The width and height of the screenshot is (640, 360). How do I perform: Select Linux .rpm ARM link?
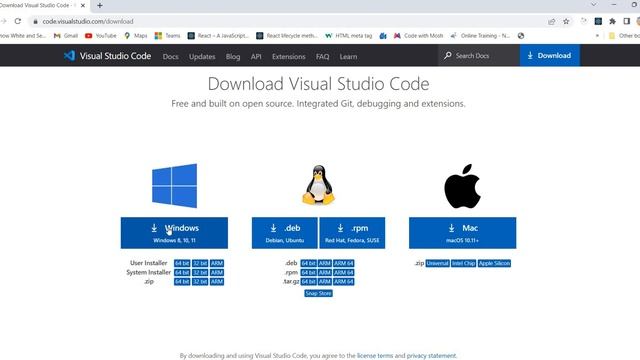click(325, 272)
